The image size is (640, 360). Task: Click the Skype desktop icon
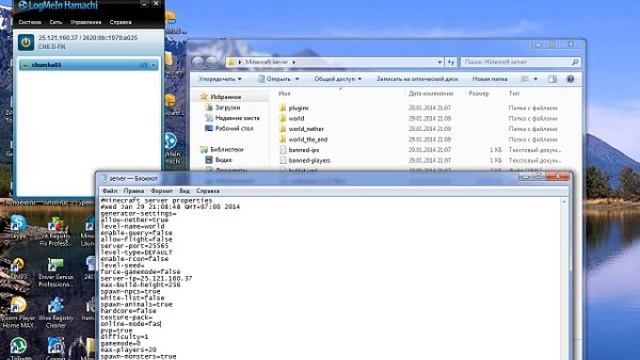click(x=18, y=227)
